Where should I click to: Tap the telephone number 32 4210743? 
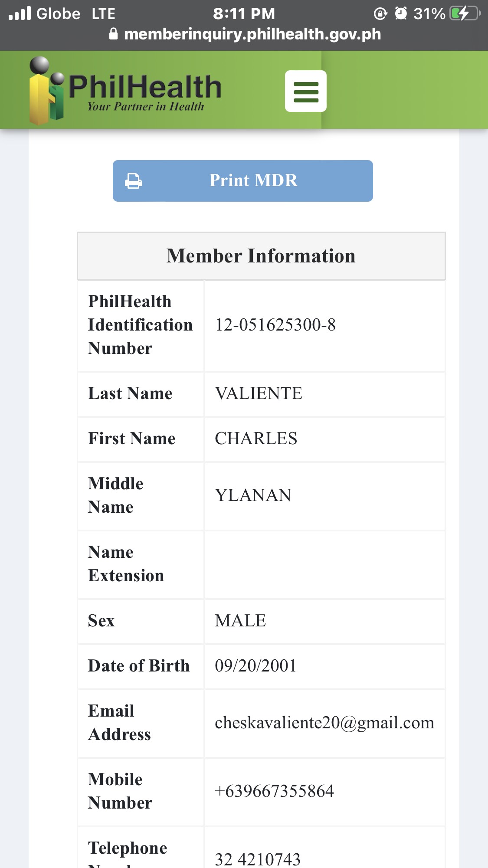coord(258,859)
